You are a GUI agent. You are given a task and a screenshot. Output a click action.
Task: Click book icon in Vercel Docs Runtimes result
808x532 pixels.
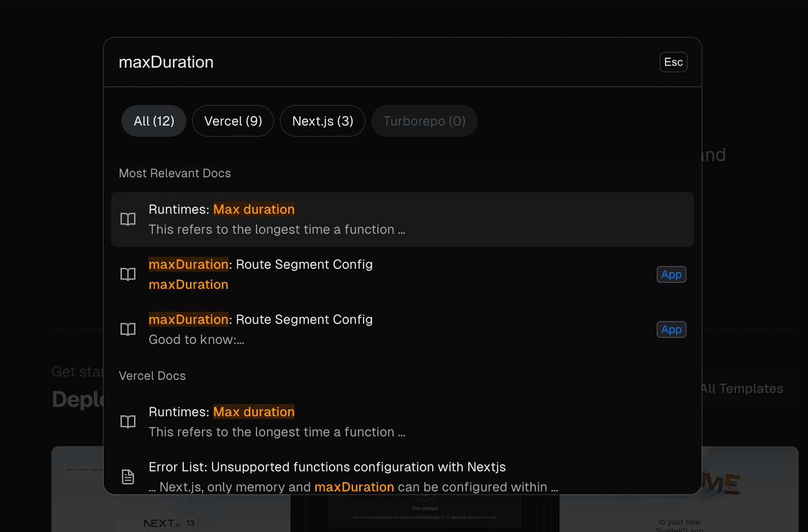coord(128,422)
